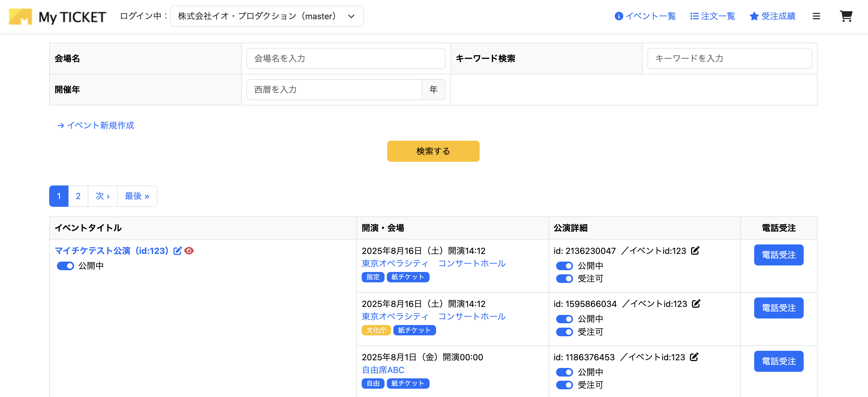Jump to last page 最後 »
Screen dimensions: 868x397
point(137,196)
